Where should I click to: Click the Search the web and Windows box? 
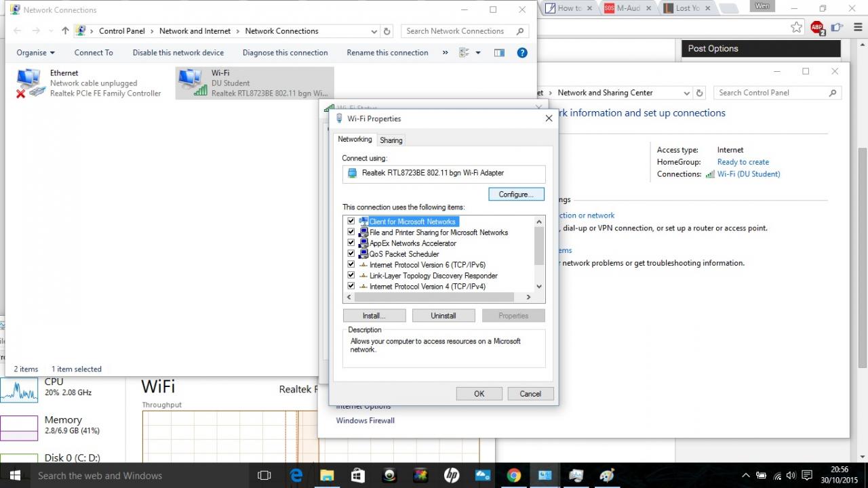pos(139,476)
